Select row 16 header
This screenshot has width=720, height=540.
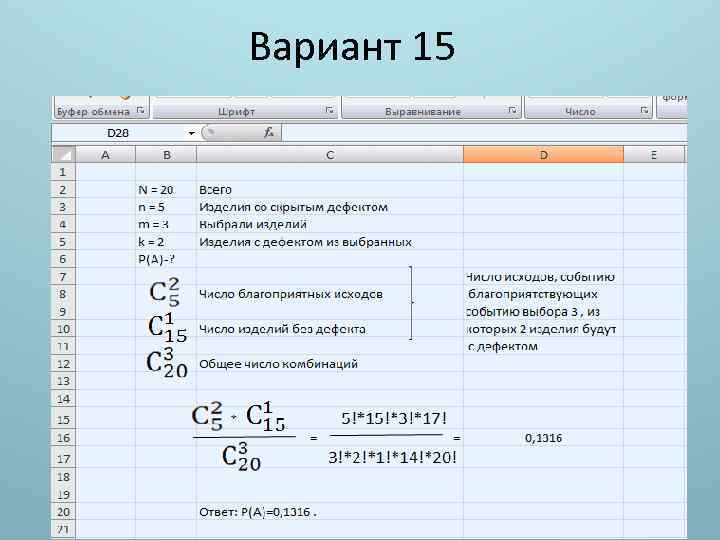pyautogui.click(x=63, y=438)
